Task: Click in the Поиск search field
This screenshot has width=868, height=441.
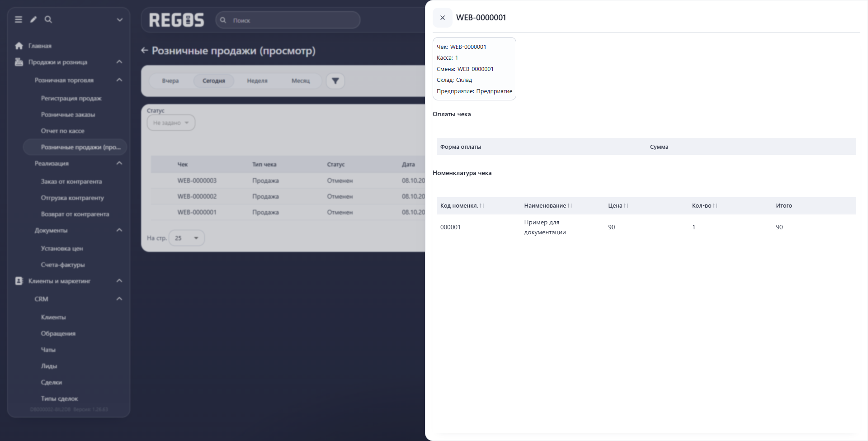Action: coord(288,20)
